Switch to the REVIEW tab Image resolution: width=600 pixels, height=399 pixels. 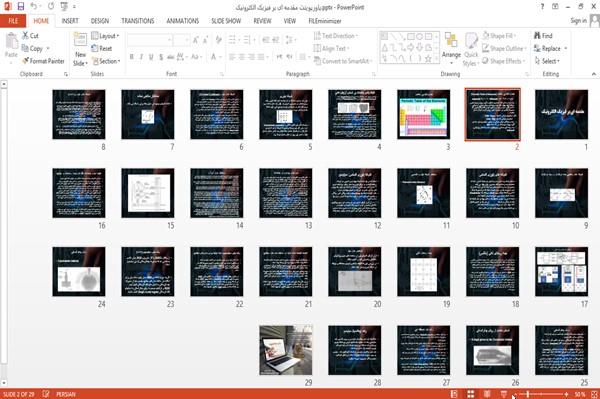click(x=262, y=21)
